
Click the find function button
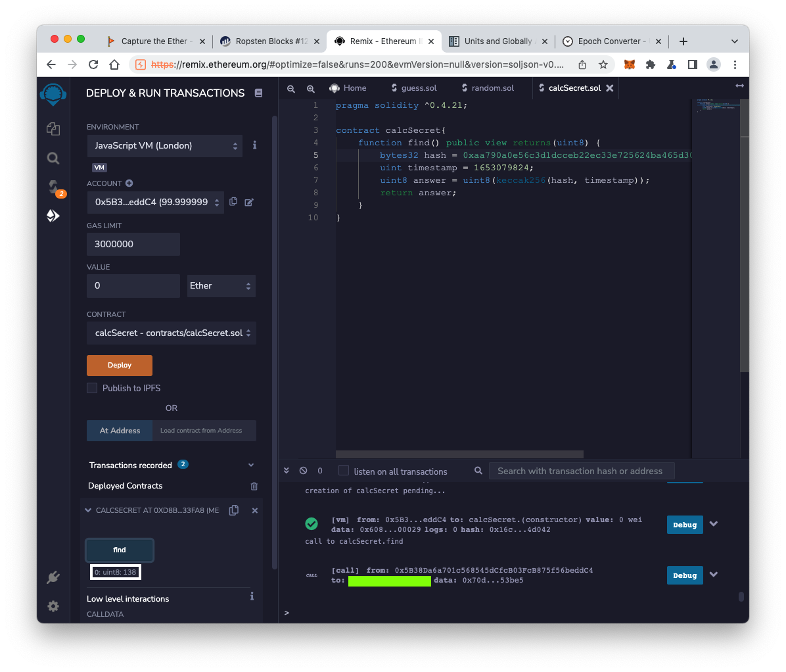(120, 550)
